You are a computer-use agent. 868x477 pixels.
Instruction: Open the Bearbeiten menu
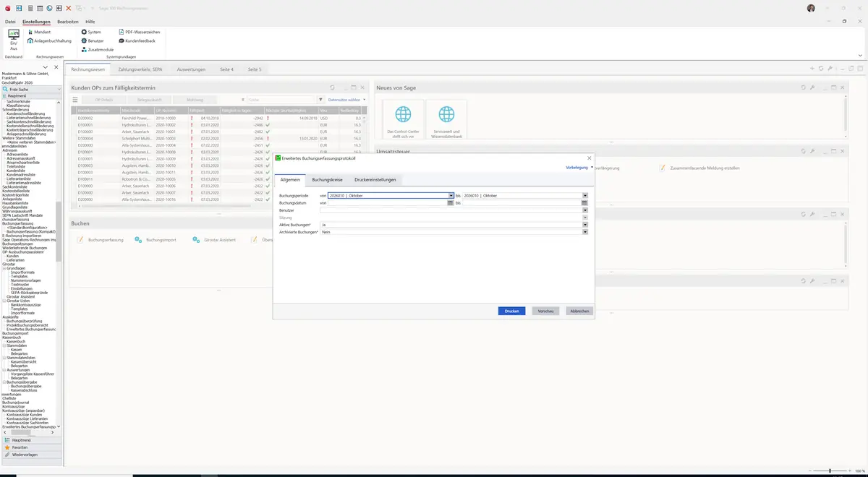[68, 22]
